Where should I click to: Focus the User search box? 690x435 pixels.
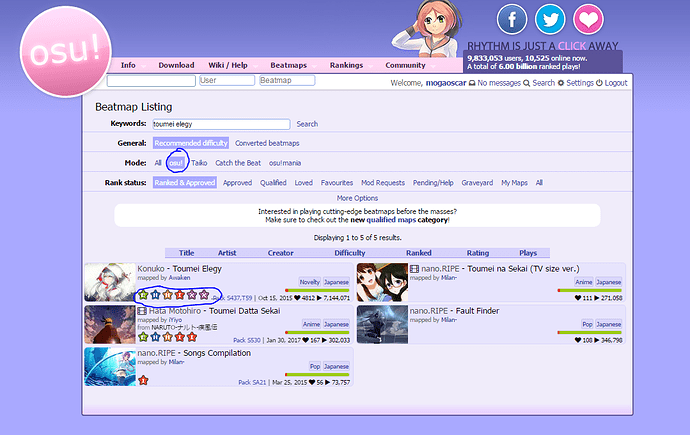coord(227,80)
